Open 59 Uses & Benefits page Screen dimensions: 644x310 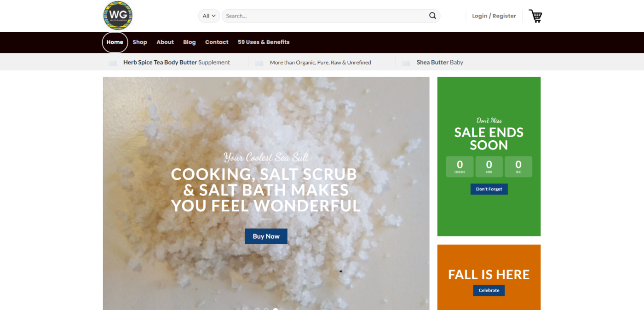pyautogui.click(x=264, y=42)
